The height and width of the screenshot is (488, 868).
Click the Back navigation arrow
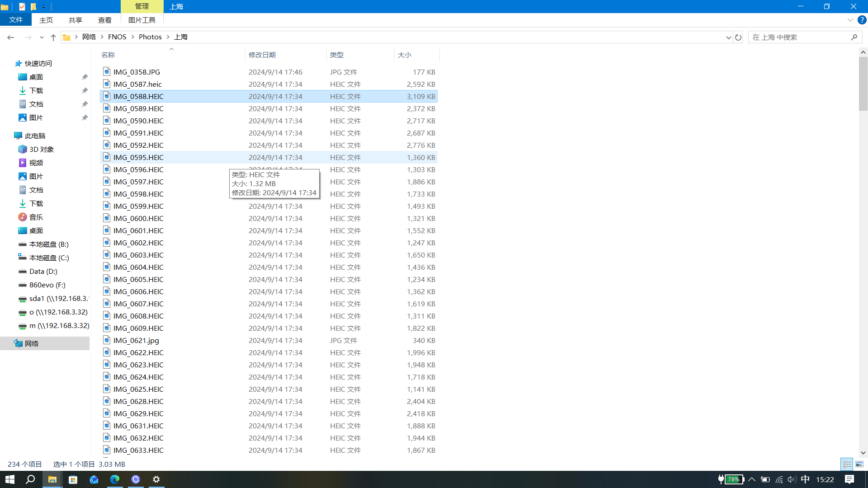[x=10, y=38]
